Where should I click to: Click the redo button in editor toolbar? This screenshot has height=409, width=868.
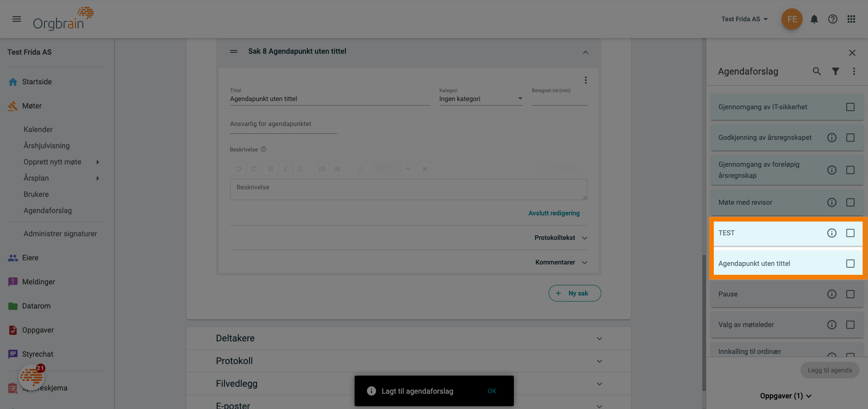pyautogui.click(x=253, y=169)
